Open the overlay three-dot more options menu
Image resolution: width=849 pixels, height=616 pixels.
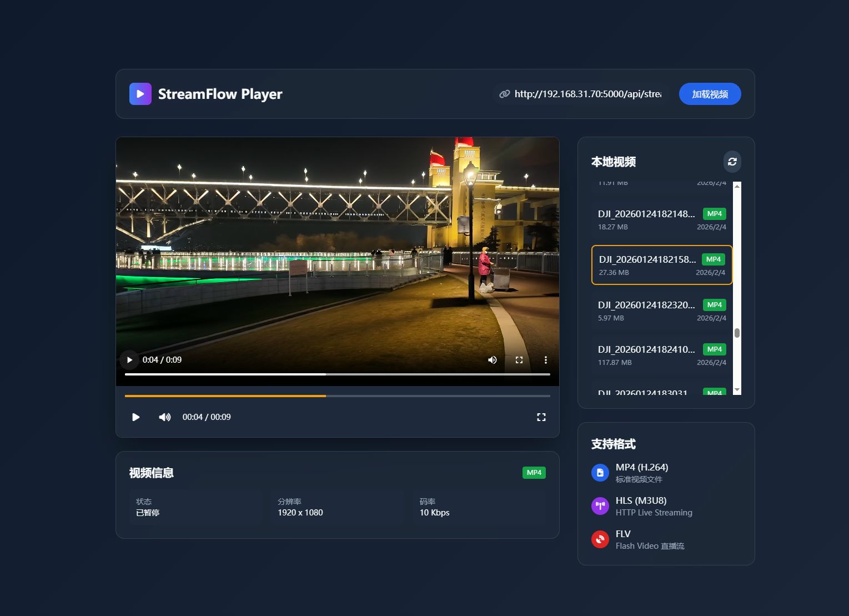546,360
